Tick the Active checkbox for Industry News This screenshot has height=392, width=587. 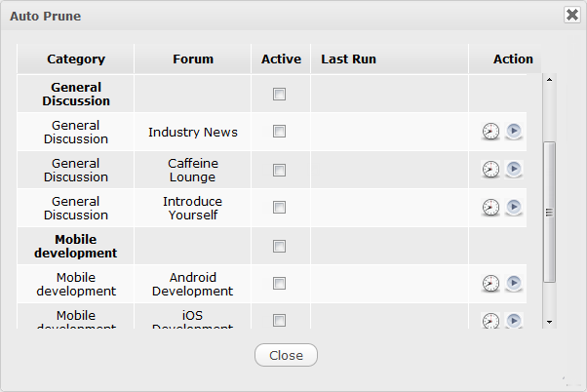coord(280,132)
